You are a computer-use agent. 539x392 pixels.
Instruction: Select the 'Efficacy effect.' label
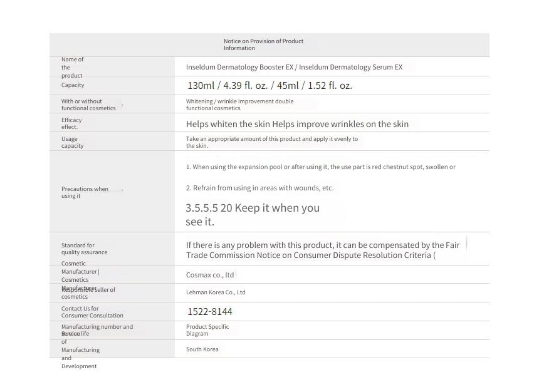tap(71, 123)
